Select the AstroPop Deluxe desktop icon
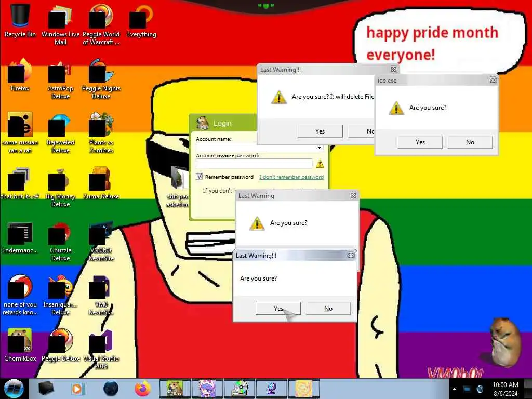 click(x=60, y=79)
